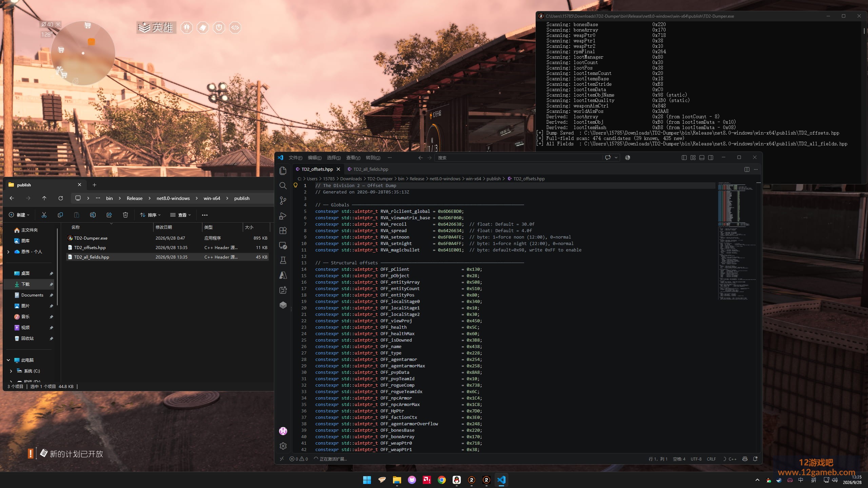Click the CRLF line ending indicator
868x488 pixels.
(711, 459)
